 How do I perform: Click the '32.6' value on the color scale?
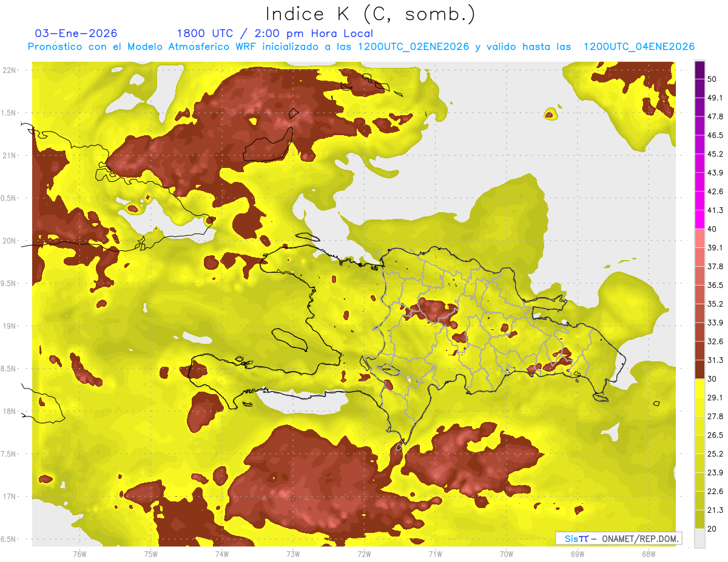point(715,341)
